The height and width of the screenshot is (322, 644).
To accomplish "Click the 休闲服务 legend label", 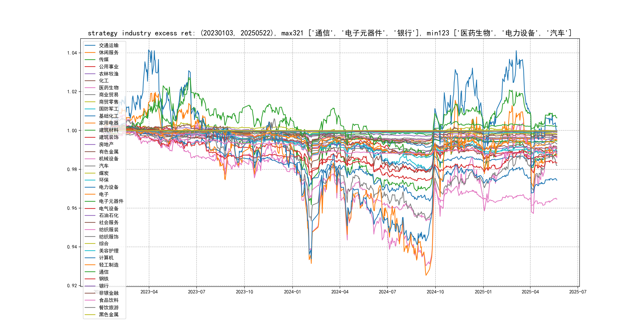I will 109,52.
